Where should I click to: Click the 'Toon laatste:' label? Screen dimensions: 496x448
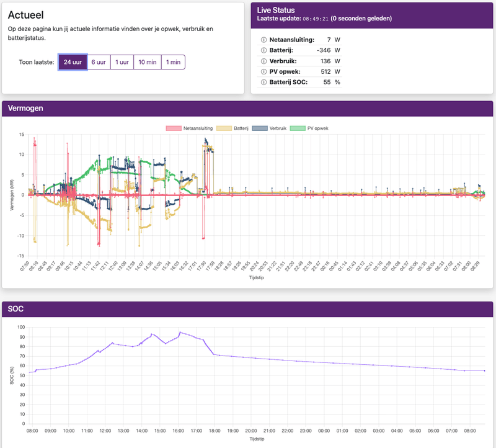[x=37, y=62]
